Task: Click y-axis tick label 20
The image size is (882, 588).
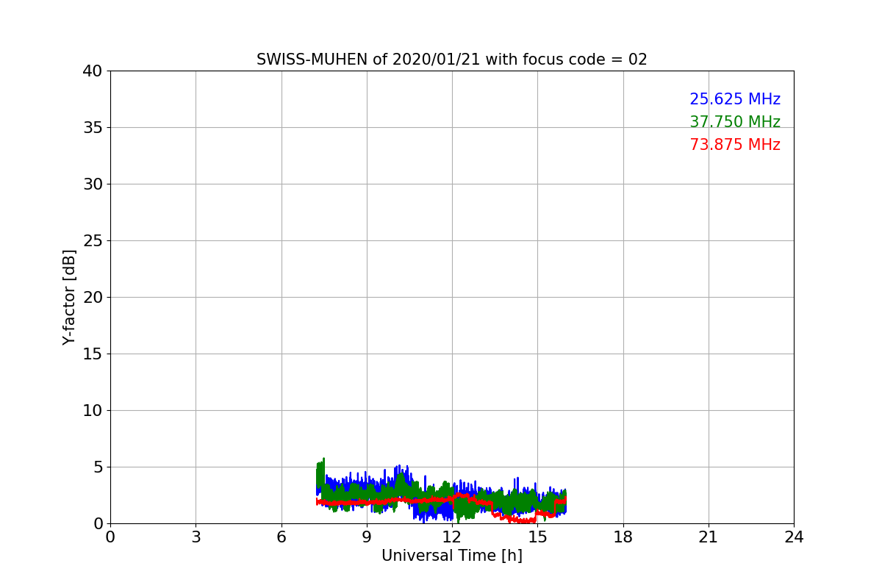Action: point(93,298)
